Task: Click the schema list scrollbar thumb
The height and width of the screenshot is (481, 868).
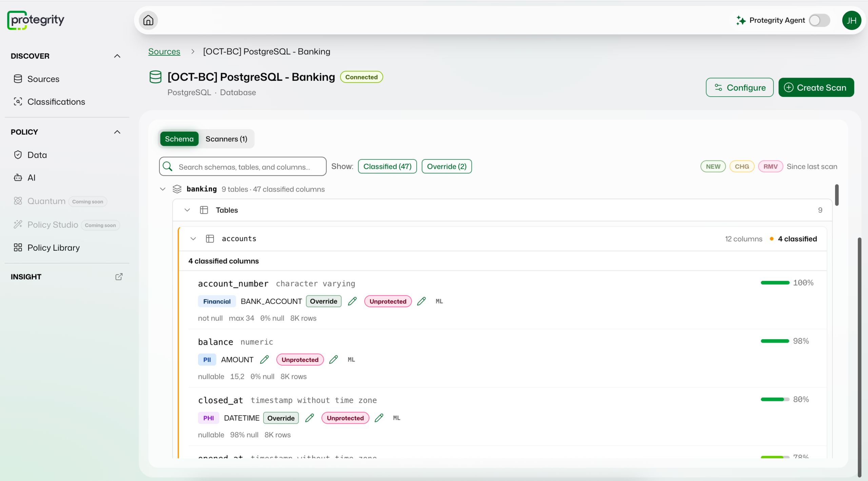Action: pyautogui.click(x=837, y=195)
